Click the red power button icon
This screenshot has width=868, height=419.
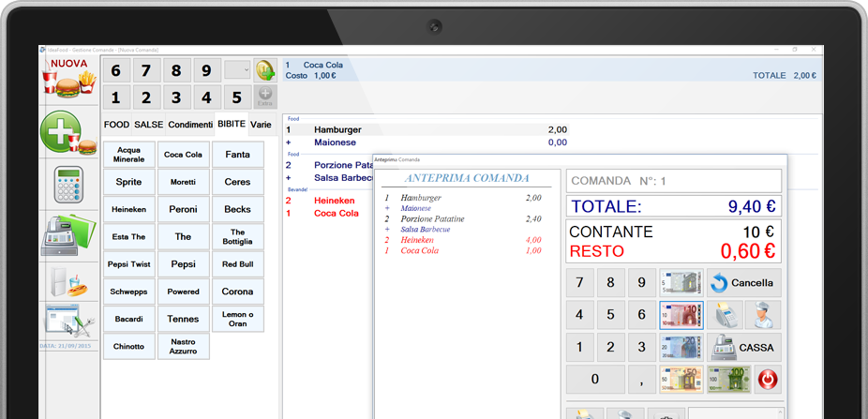click(768, 380)
